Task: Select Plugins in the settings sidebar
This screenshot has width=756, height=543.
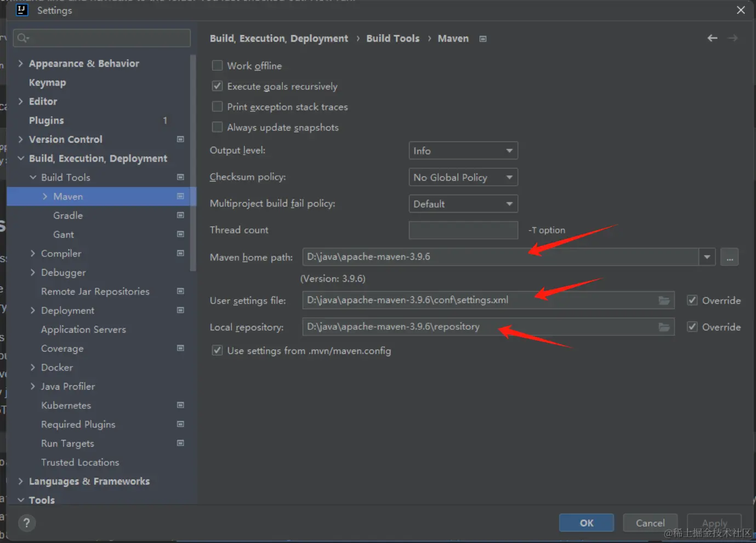Action: (47, 121)
